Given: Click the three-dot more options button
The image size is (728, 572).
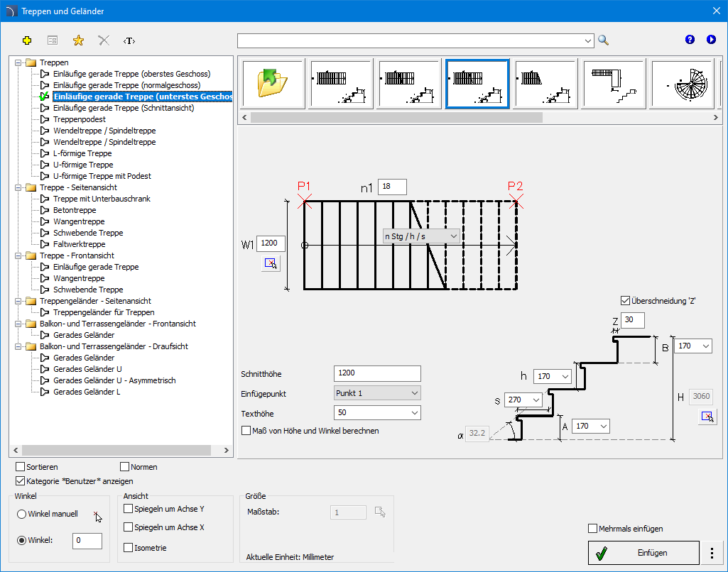Looking at the screenshot, I should click(712, 553).
